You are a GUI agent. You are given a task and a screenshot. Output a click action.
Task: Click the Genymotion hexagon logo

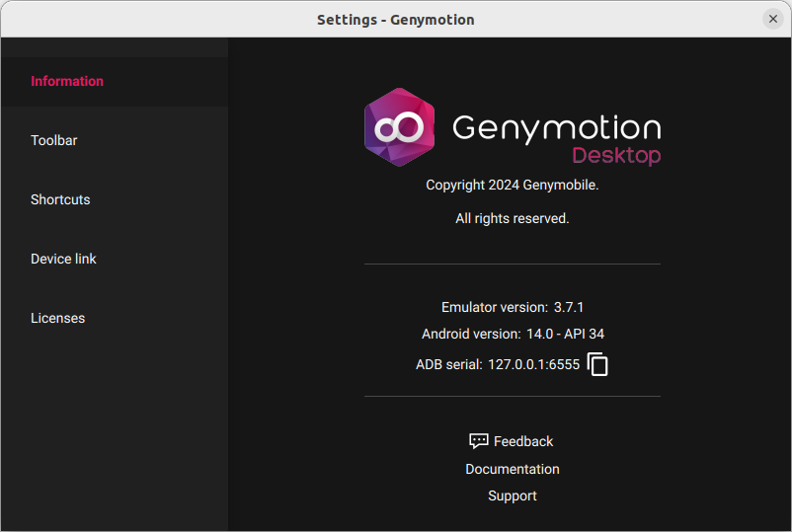tap(399, 127)
